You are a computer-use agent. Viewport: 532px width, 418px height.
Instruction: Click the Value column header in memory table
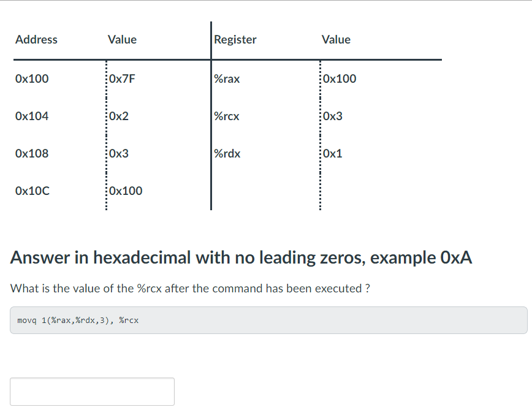pos(122,39)
